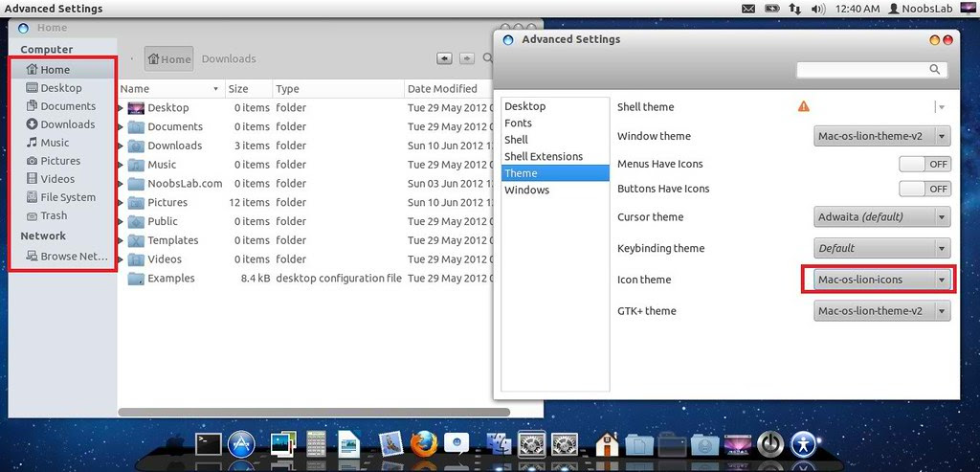980x472 pixels.
Task: Open the Keybinding theme dropdown
Action: coord(881,248)
